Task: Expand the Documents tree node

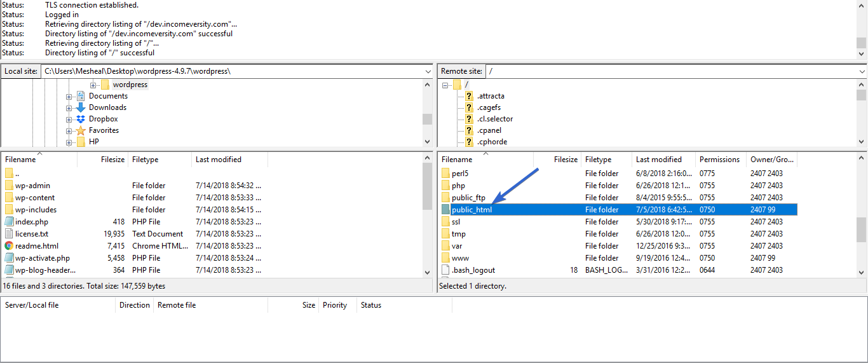Action: (x=69, y=96)
